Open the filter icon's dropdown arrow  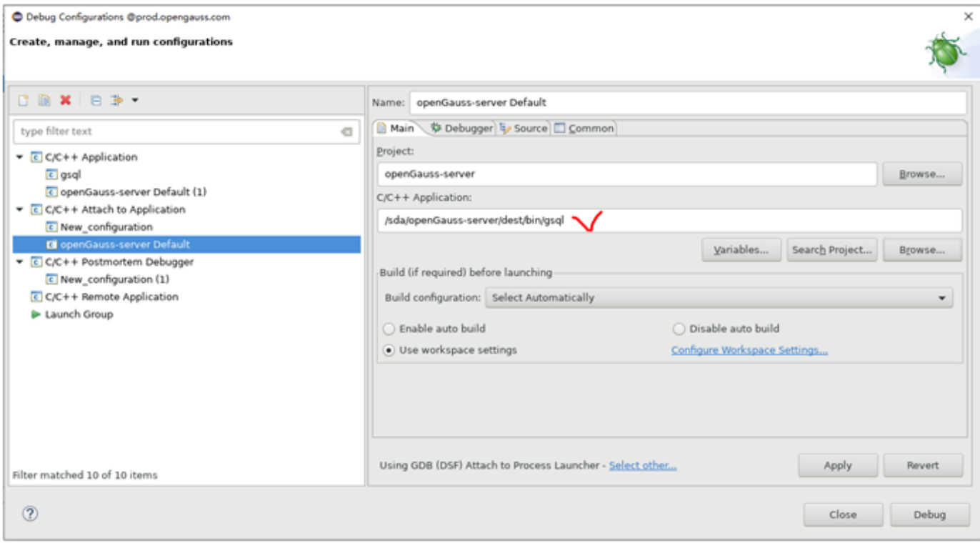tap(135, 100)
